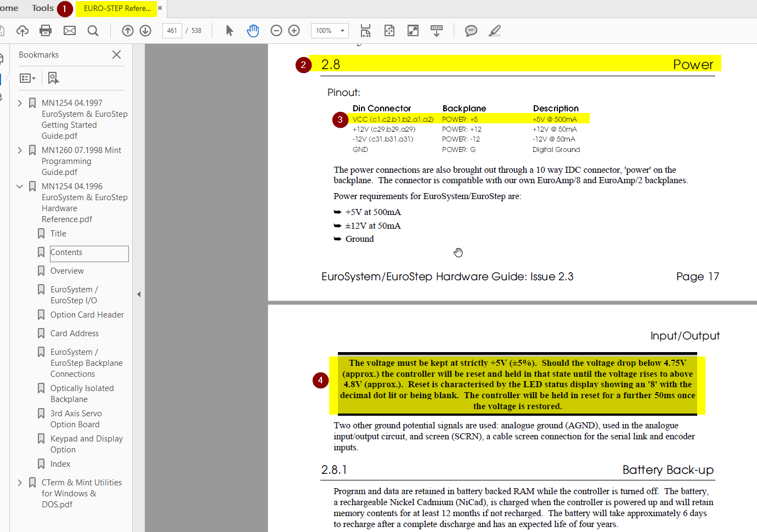Screen dimensions: 757x532
Task: Click the highlighted voltage warning paragraph
Action: [x=517, y=384]
